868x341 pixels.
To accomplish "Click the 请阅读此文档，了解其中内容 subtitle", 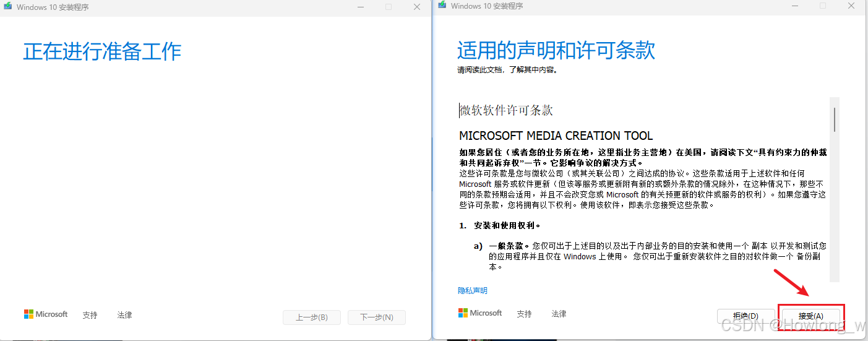I will 507,70.
